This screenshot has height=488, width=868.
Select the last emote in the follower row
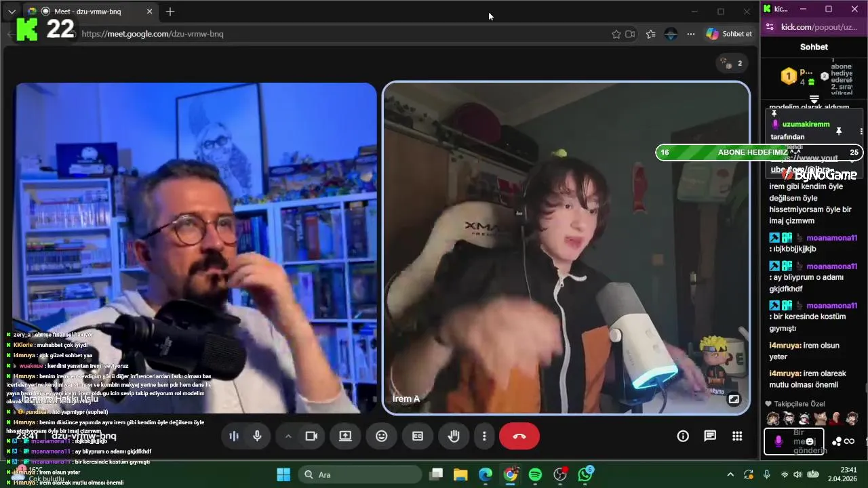tap(852, 418)
